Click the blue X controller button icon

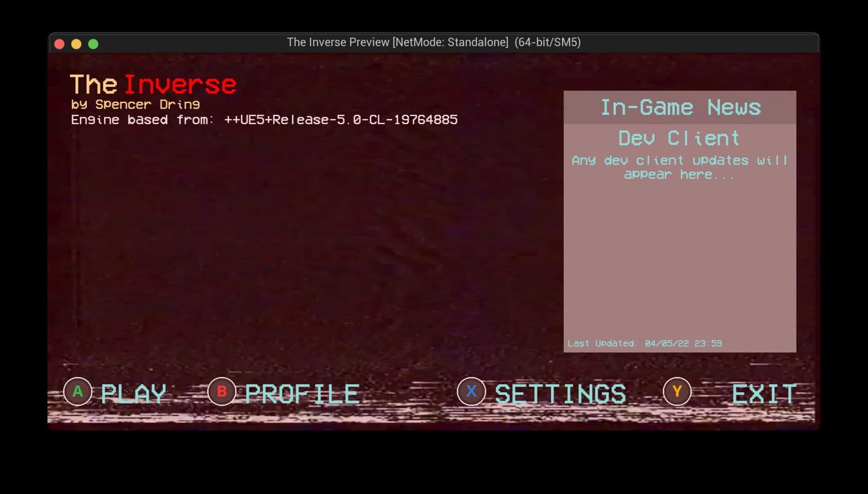tap(471, 392)
